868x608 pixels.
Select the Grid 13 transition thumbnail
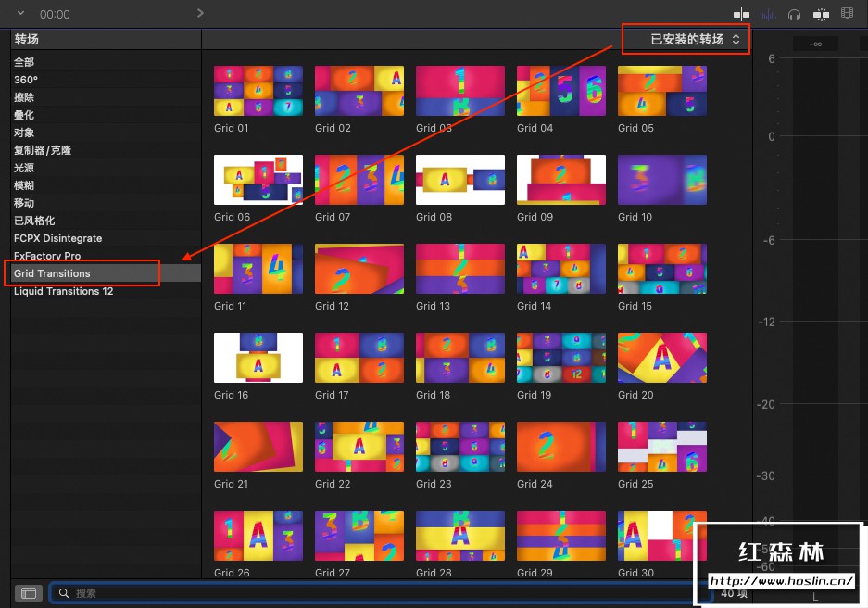(x=460, y=269)
